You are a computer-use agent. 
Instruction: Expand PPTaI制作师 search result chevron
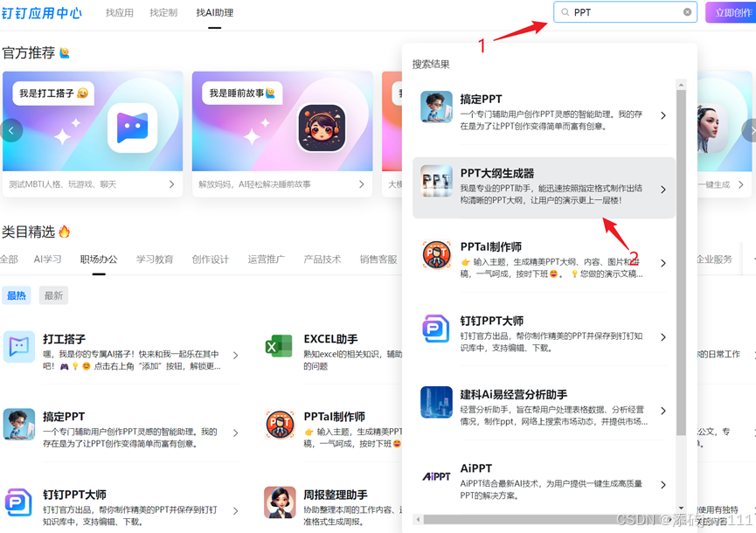[x=663, y=263]
